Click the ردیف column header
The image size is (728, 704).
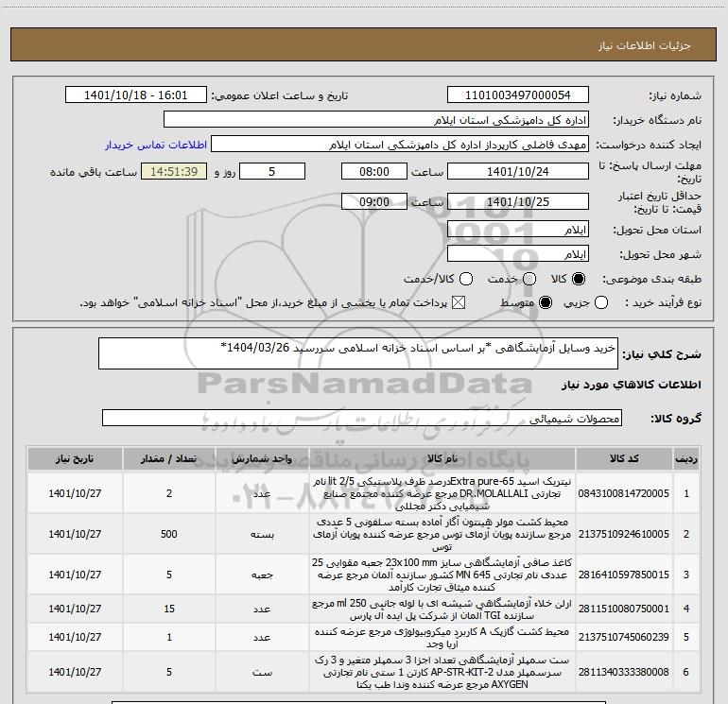point(686,458)
